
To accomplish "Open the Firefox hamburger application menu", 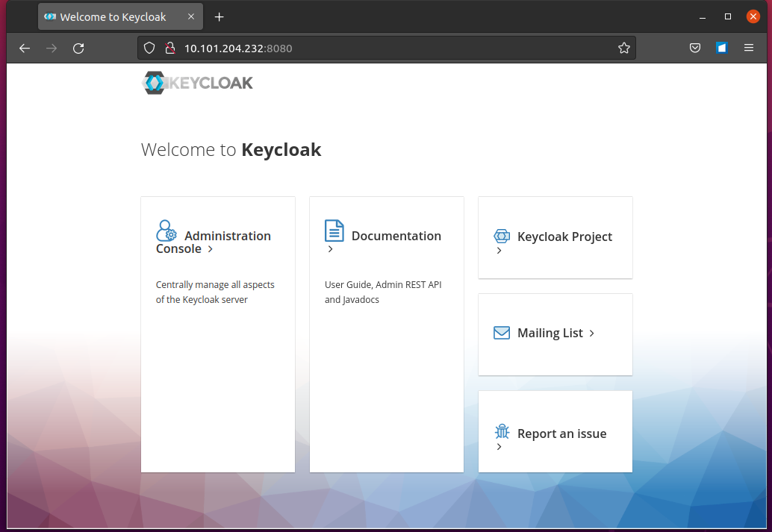I will point(749,48).
